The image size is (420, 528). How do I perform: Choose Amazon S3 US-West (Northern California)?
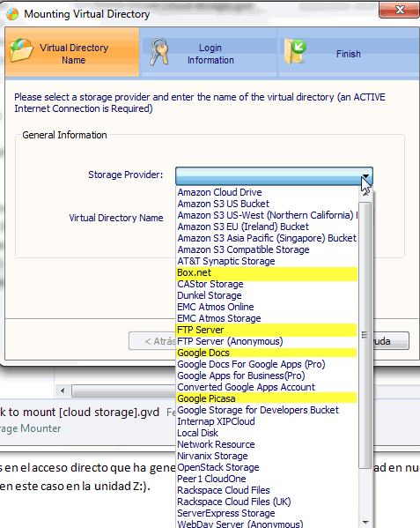[268, 215]
